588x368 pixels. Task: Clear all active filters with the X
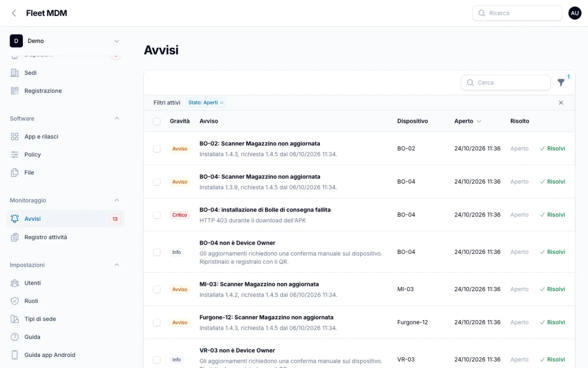561,103
